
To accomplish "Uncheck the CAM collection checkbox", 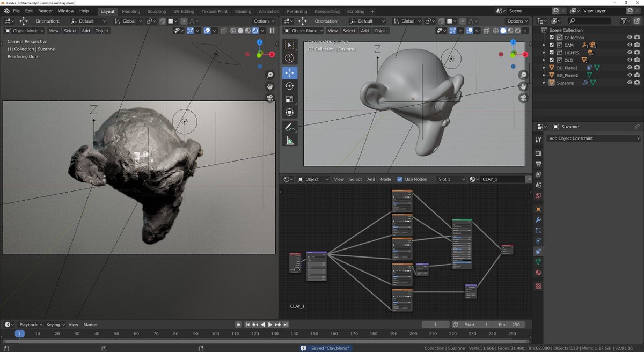I will [x=551, y=45].
